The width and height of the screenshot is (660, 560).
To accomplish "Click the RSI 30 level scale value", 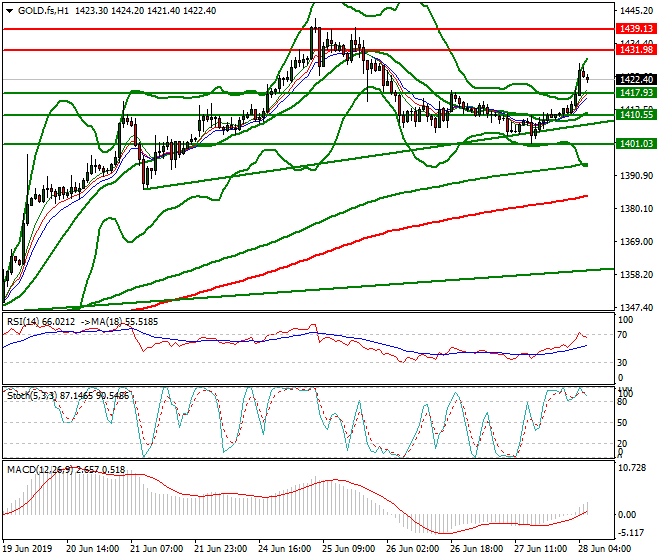I will click(623, 363).
